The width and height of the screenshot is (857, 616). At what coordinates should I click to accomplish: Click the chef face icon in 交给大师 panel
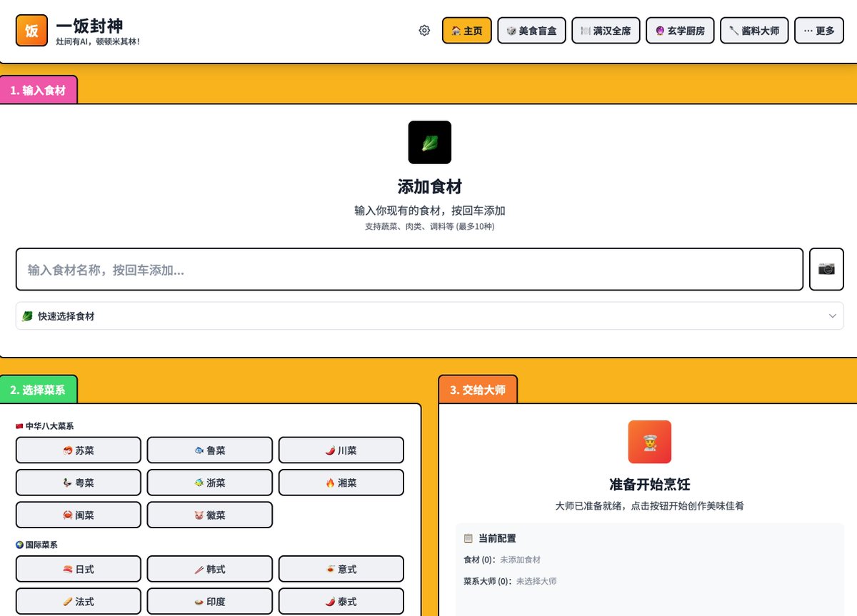(649, 442)
